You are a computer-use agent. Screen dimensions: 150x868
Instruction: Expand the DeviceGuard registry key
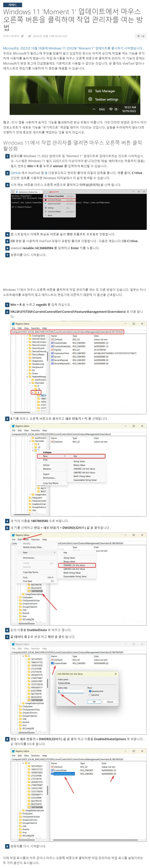(x=27, y=348)
